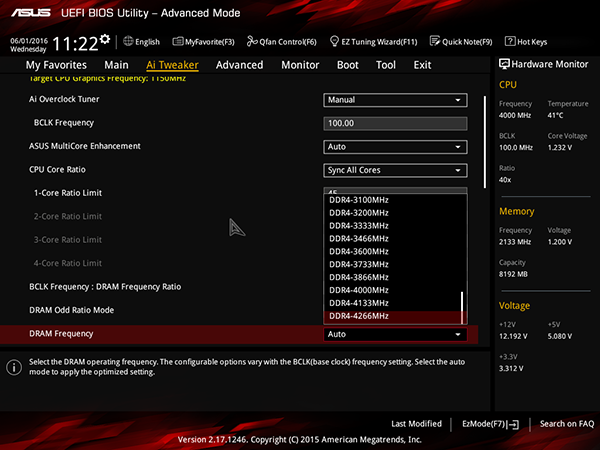Click the info icon beside help text
The image size is (600, 450).
click(x=14, y=367)
